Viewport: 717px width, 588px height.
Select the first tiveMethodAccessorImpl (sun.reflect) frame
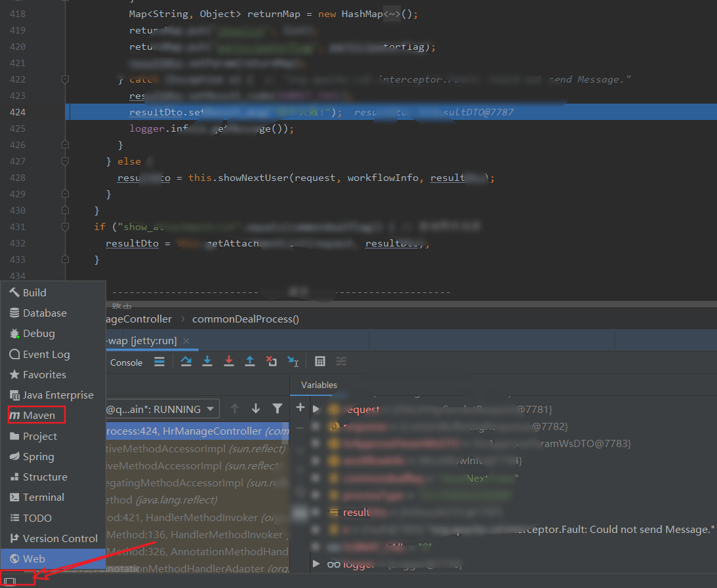tap(197, 448)
